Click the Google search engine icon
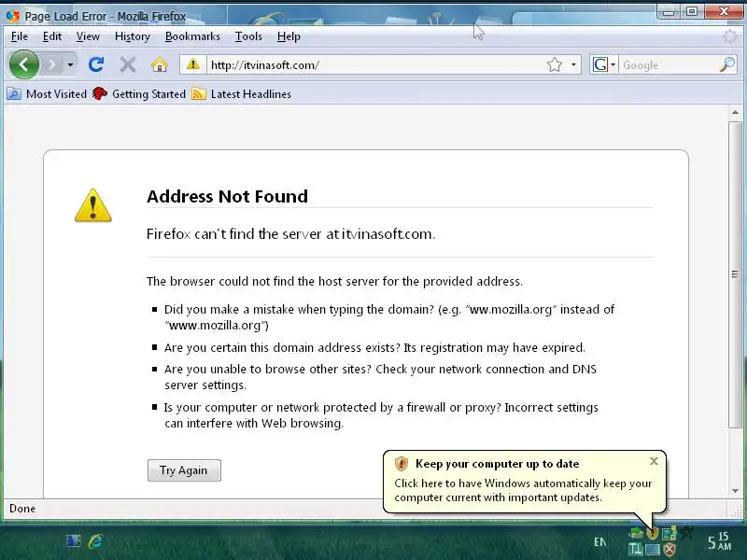 click(x=599, y=64)
